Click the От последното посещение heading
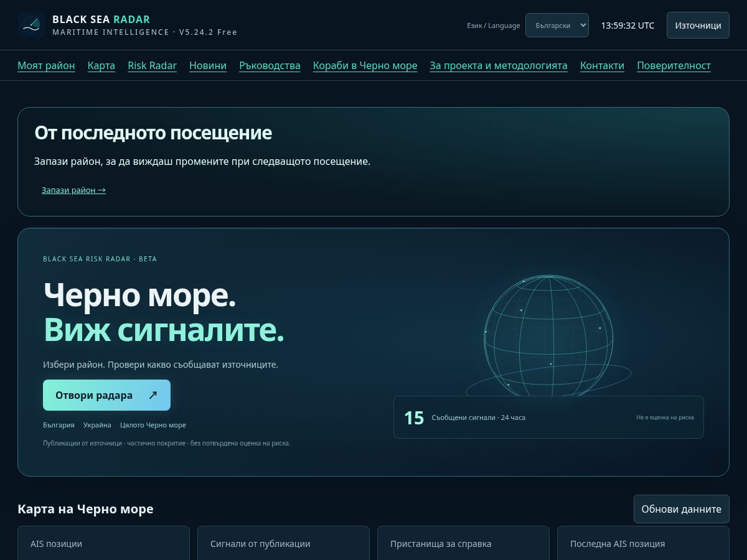This screenshot has height=560, width=747. pos(153,133)
